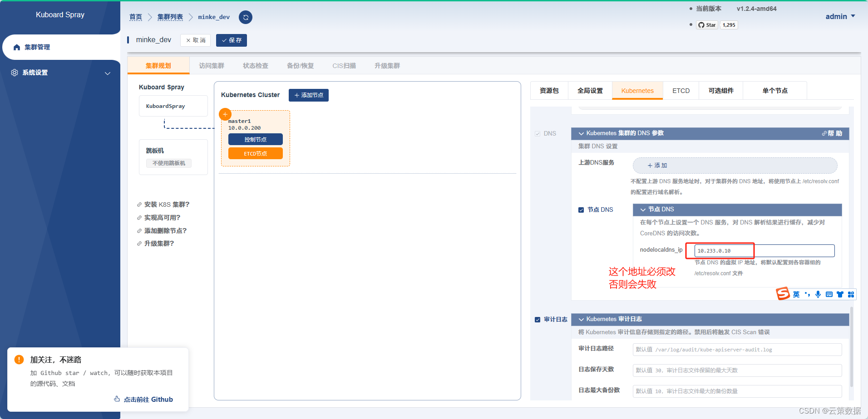
Task: Click the master1 10.0.0.200 node card
Action: click(256, 138)
